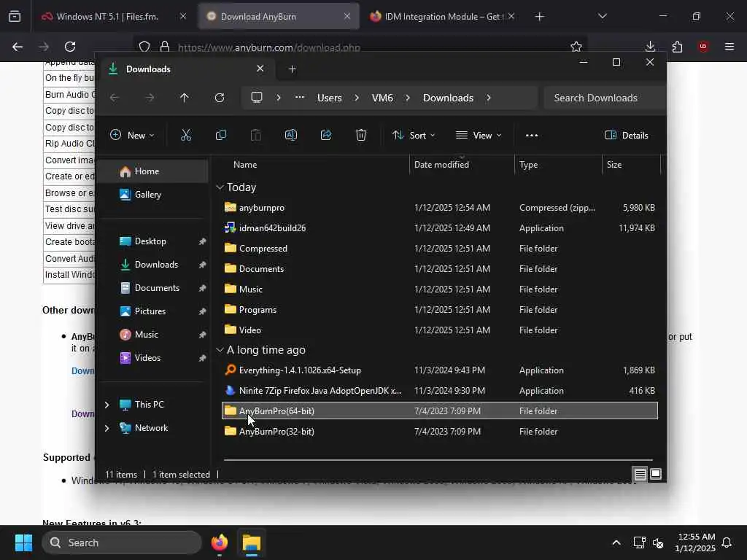This screenshot has height=560, width=747.
Task: Show hidden system tray icons
Action: [x=616, y=542]
